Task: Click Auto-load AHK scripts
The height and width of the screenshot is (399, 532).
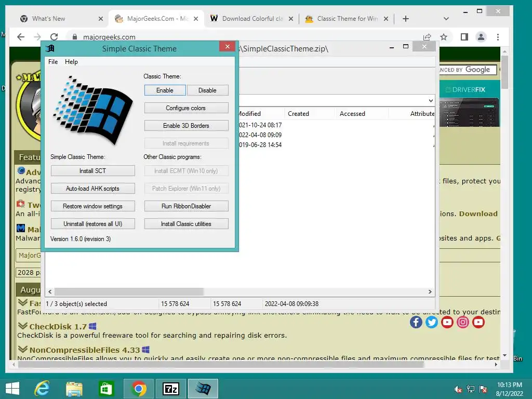Action: (92, 188)
